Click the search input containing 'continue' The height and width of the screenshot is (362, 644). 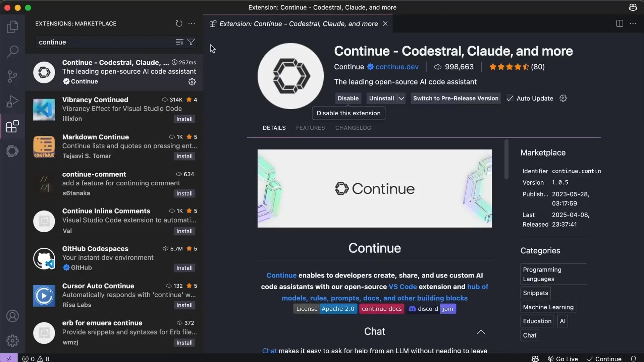click(101, 42)
